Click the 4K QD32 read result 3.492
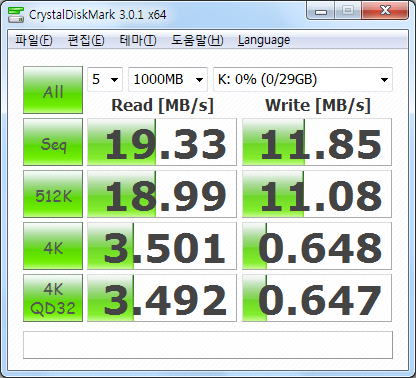 162,298
